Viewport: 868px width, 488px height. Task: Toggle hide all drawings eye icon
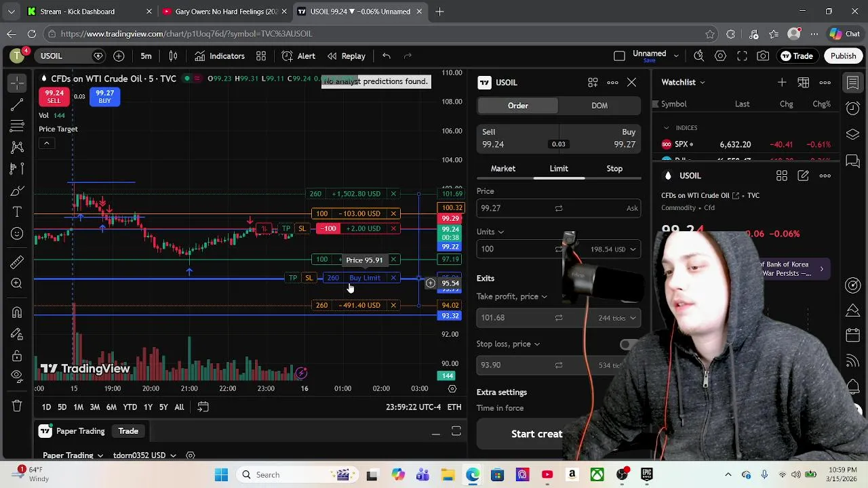tap(17, 377)
